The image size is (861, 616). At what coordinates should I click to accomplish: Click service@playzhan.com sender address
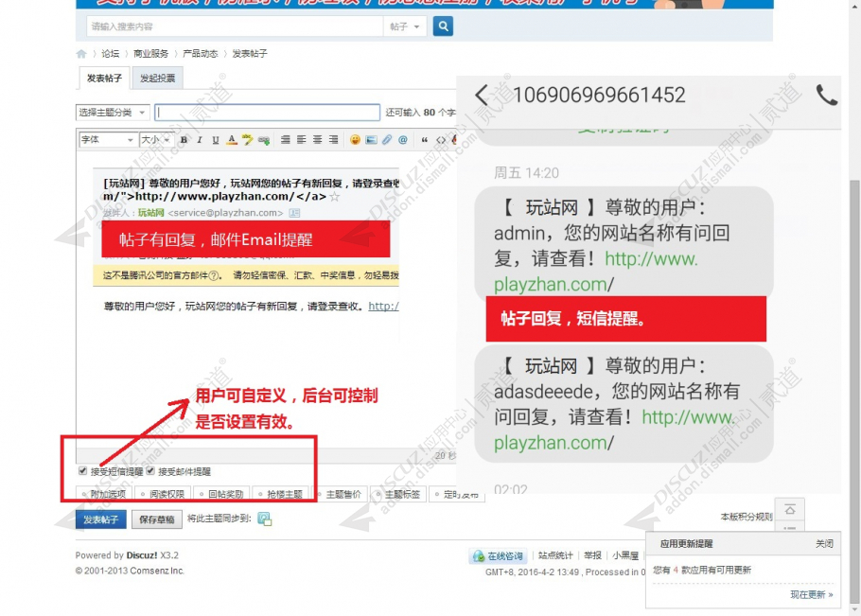pos(226,213)
